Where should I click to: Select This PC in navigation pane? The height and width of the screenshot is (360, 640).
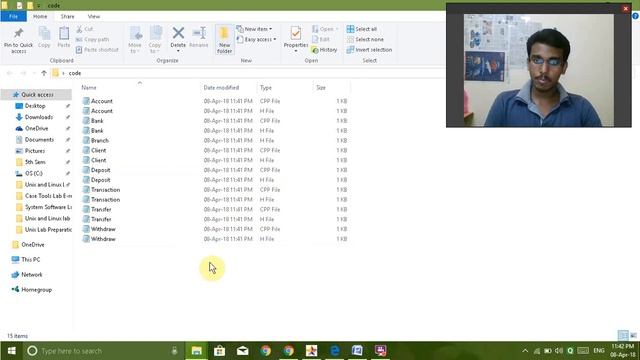tap(31, 260)
